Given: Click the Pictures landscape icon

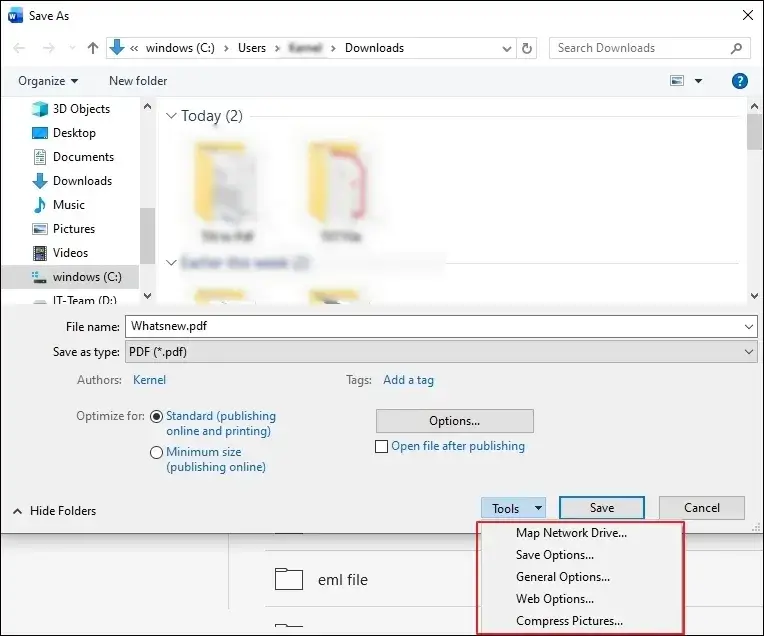Looking at the screenshot, I should [x=39, y=229].
